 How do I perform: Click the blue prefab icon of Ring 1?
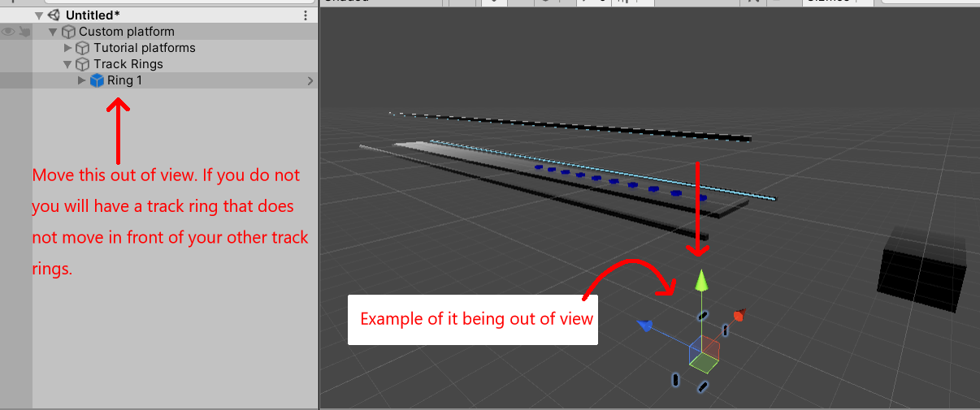pos(98,80)
